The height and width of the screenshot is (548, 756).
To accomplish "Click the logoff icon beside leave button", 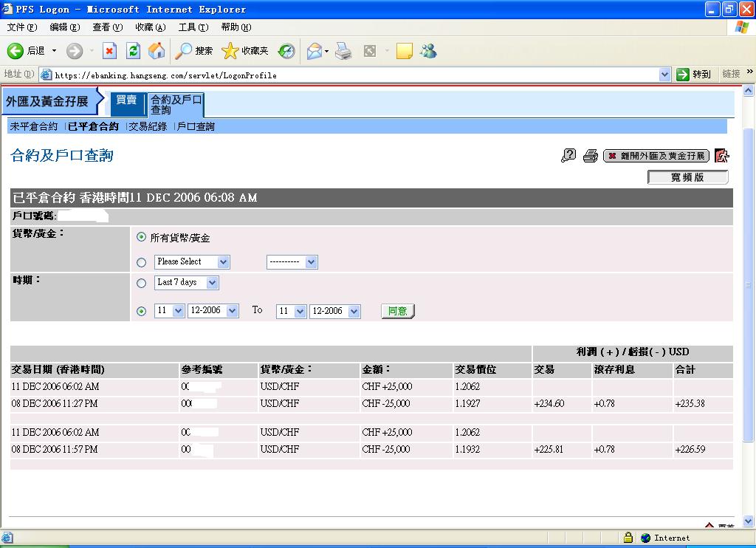I will click(722, 155).
